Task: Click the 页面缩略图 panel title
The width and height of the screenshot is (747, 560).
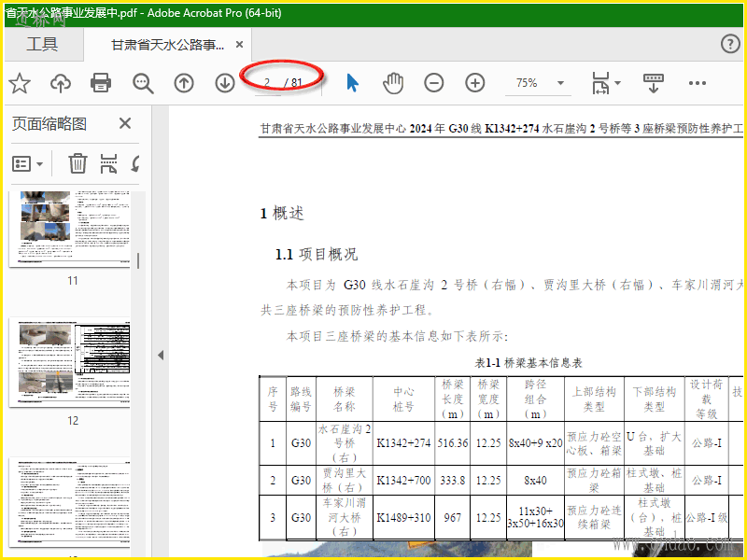Action: pos(49,124)
